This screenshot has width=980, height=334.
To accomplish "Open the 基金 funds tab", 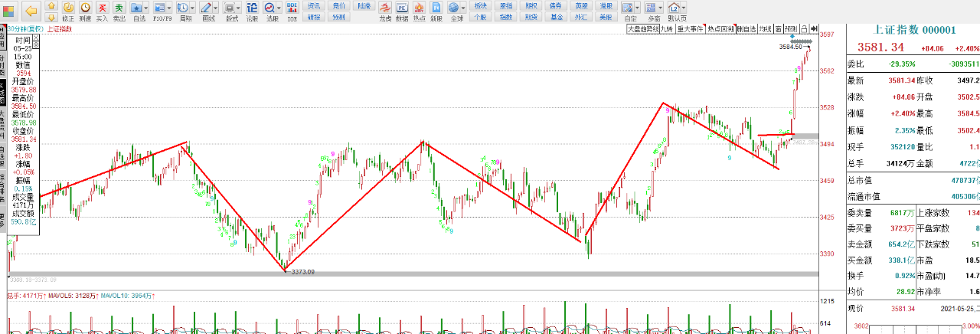I will coord(556,16).
